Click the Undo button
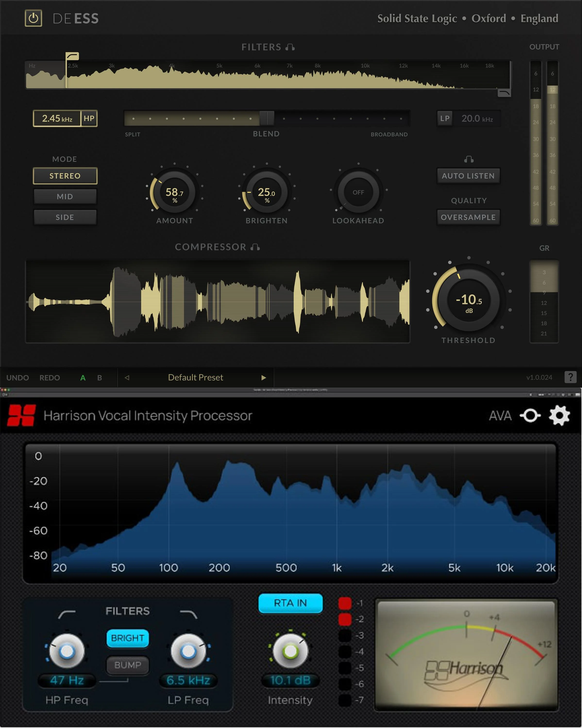582x728 pixels. pos(17,378)
